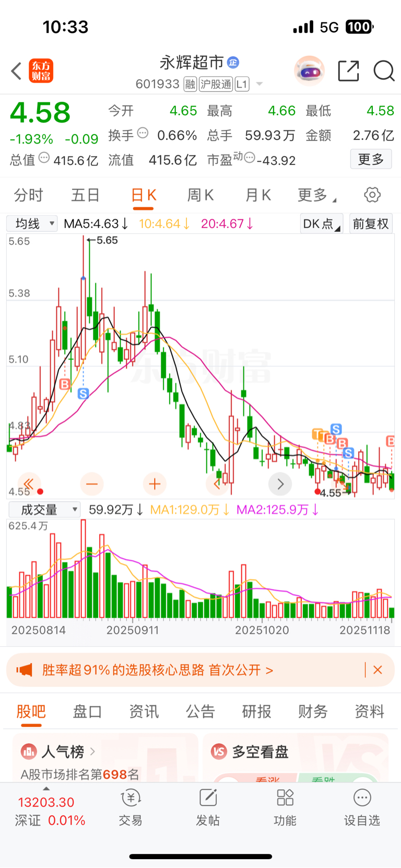Screen dimensions: 401x868
Task: Expand the 更多 chart period menu
Action: 317,195
